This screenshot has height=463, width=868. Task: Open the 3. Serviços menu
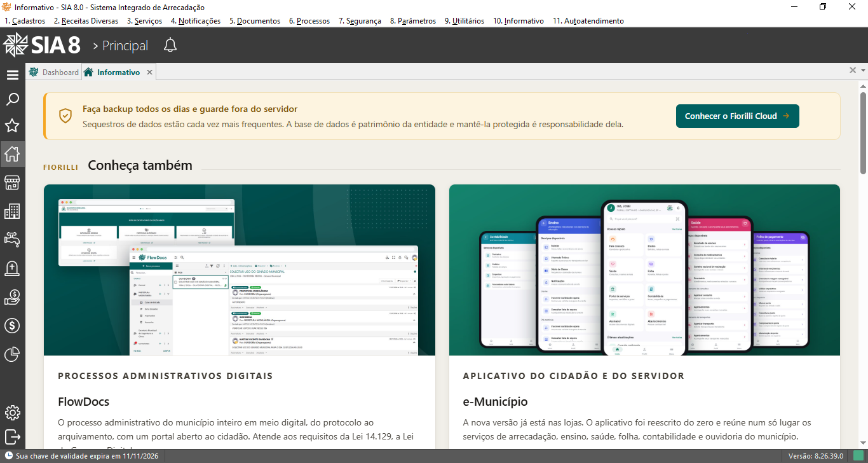tap(144, 21)
